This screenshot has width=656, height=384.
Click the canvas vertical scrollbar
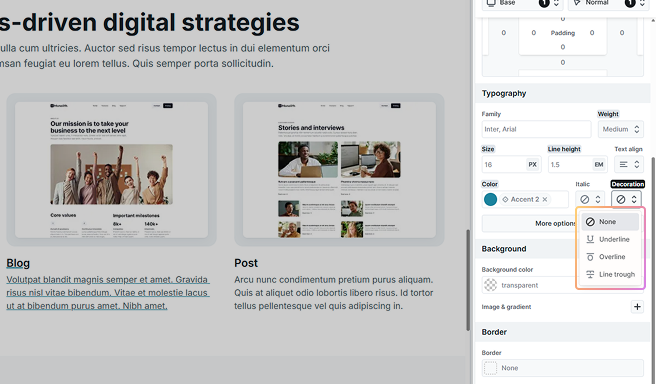click(468, 280)
